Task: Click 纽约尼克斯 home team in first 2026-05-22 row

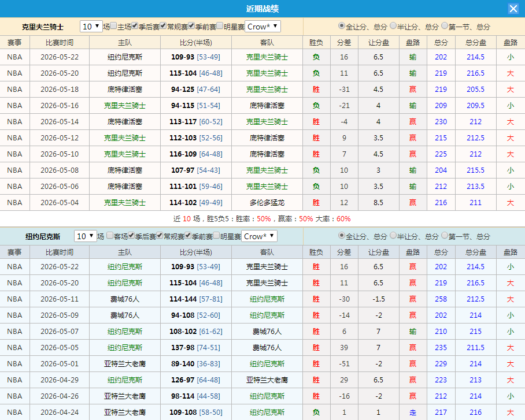Action: [125, 57]
